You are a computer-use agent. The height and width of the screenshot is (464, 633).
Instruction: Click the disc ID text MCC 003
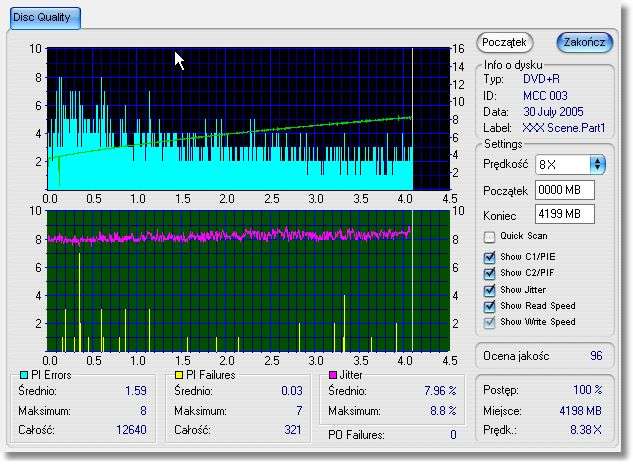coord(545,96)
